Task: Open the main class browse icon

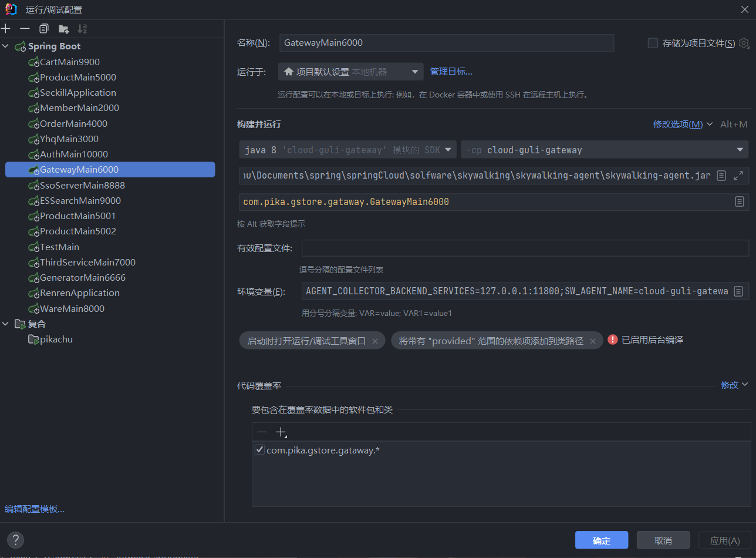Action: point(740,201)
